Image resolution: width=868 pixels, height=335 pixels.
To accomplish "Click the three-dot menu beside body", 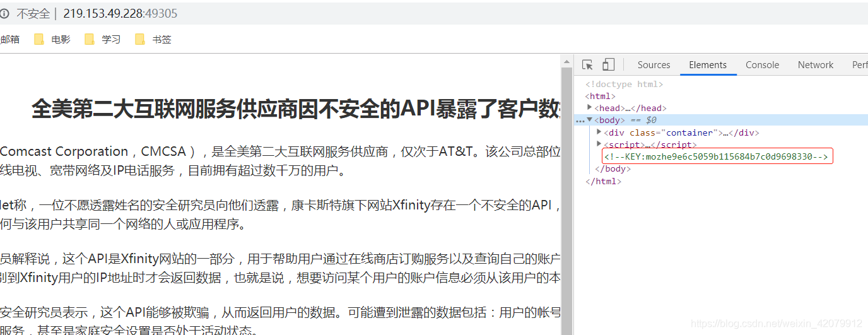I will 580,120.
